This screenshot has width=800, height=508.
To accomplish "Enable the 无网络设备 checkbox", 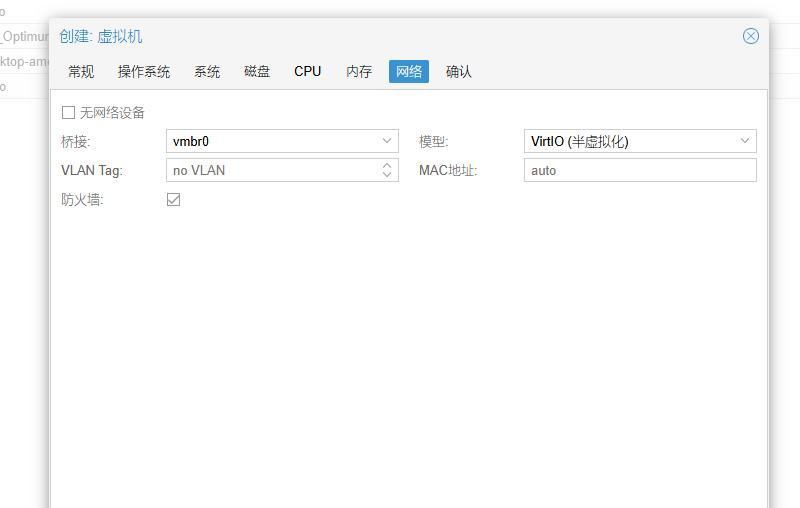I will (69, 113).
